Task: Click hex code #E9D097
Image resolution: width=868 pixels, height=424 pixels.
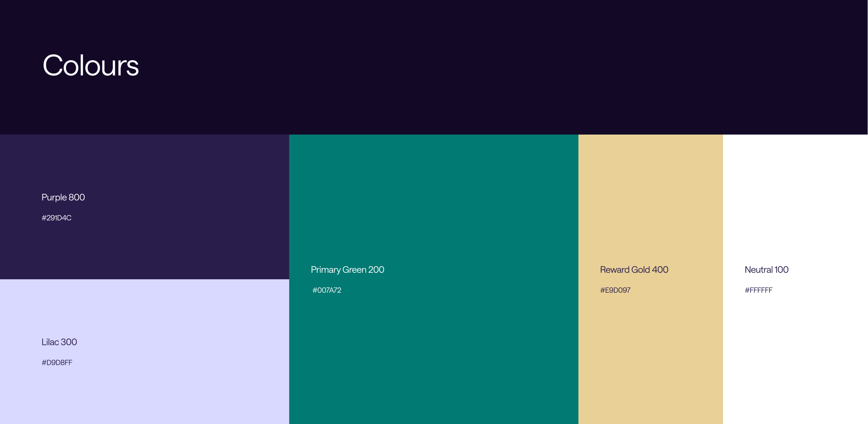Action: [615, 290]
